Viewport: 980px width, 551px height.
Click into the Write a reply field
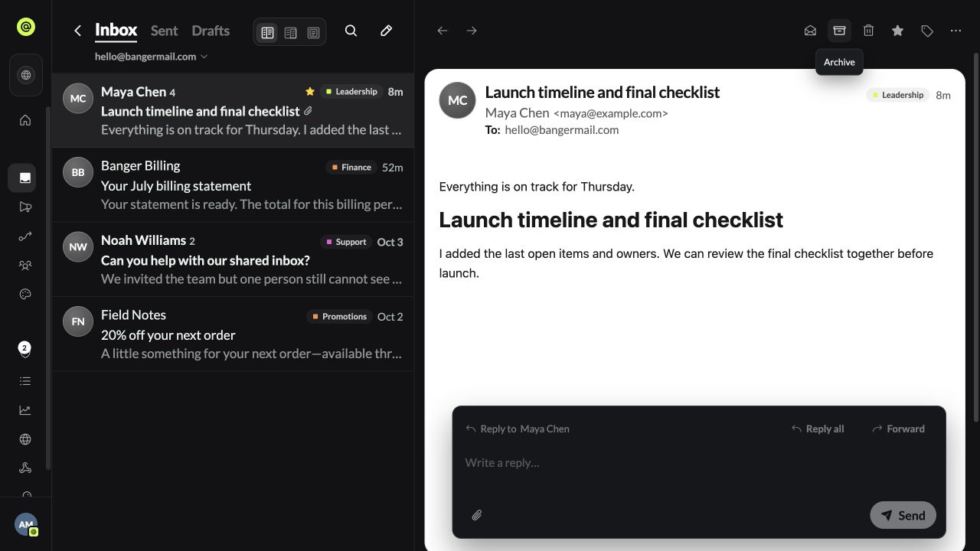(699, 463)
